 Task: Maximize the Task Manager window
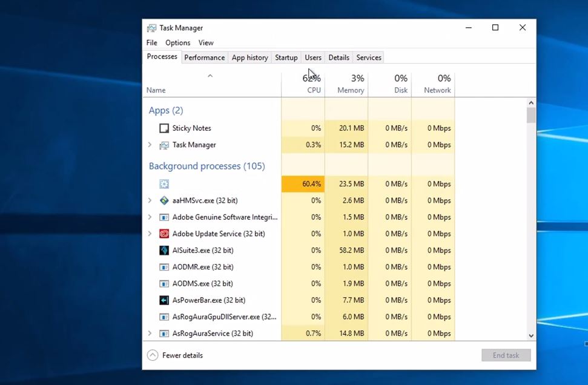coord(495,28)
